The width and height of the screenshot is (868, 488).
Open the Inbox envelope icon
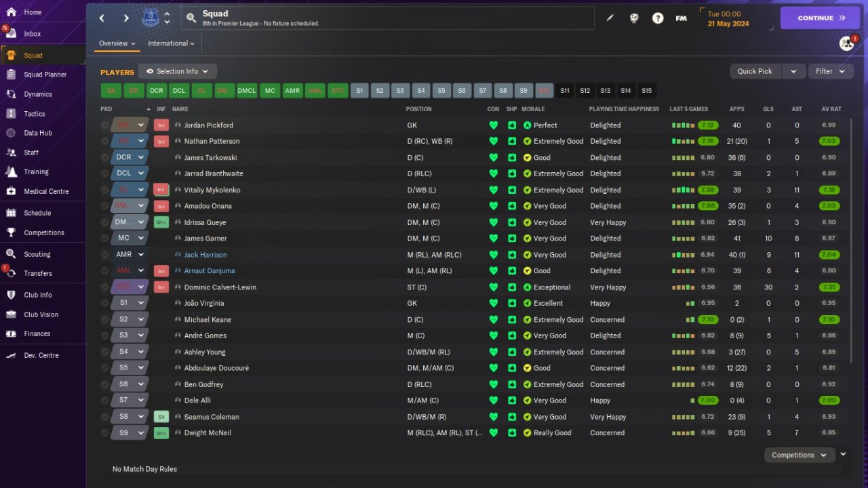coord(11,34)
